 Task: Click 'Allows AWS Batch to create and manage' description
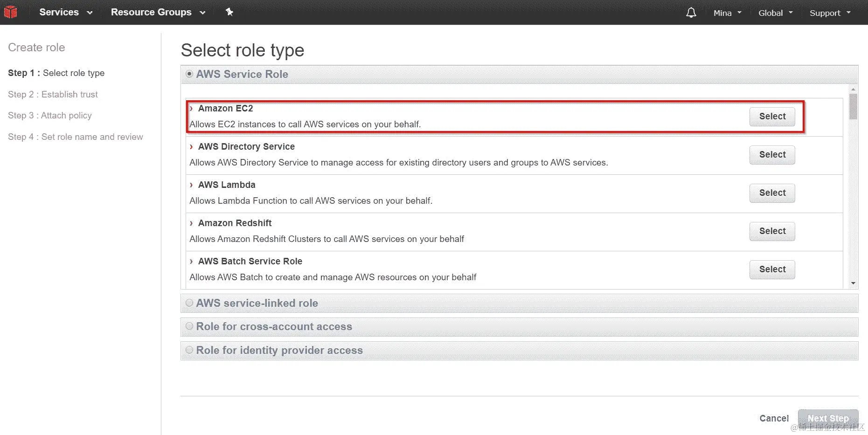(333, 277)
